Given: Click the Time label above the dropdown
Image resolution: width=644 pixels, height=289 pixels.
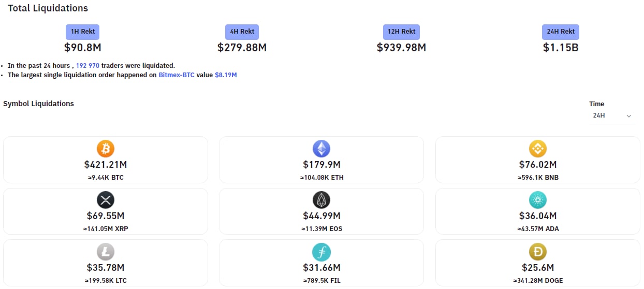Looking at the screenshot, I should point(596,104).
